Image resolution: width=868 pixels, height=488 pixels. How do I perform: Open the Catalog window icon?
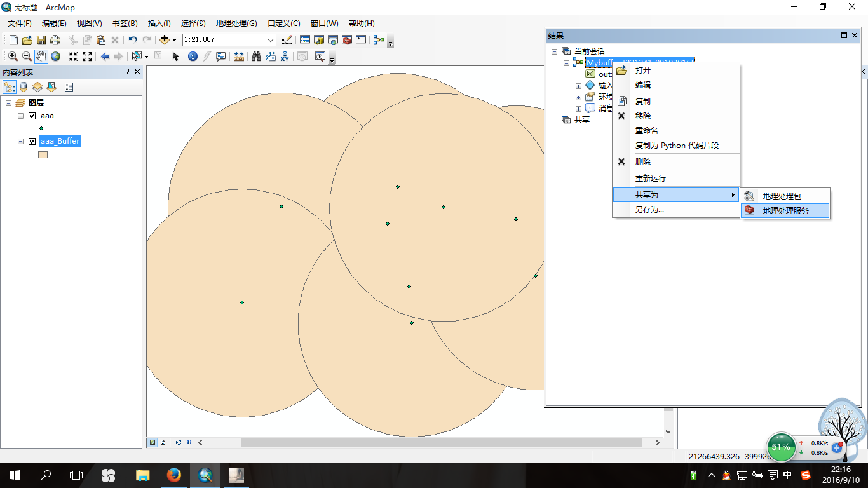(x=319, y=39)
